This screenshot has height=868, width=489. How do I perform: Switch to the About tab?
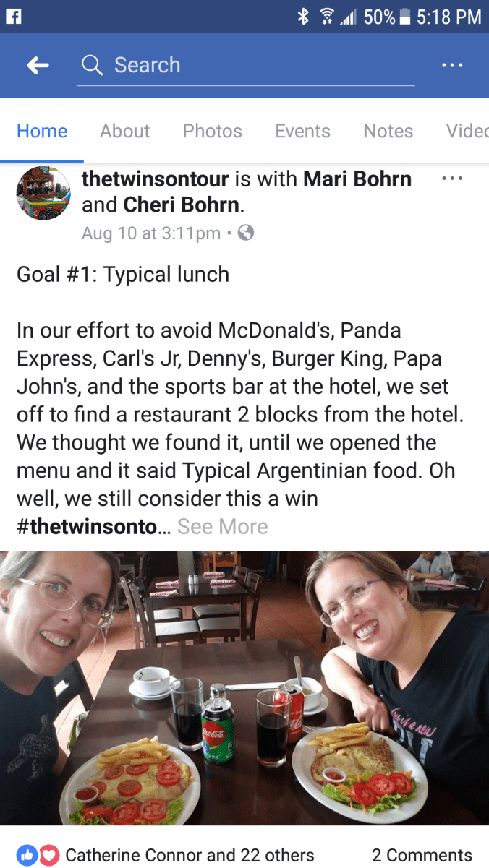coord(124,131)
